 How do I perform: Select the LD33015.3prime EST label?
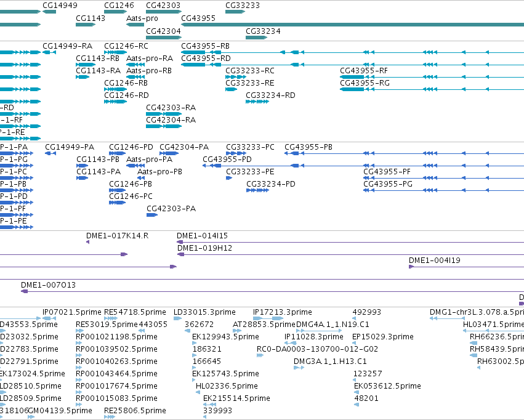204,312
